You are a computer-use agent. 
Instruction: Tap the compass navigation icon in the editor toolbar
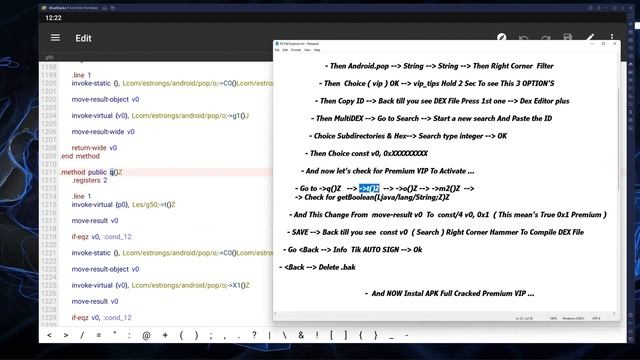(502, 38)
